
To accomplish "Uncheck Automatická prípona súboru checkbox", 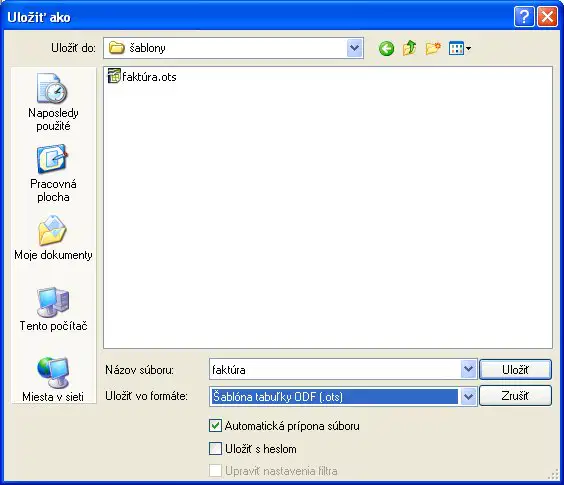I will coord(215,426).
